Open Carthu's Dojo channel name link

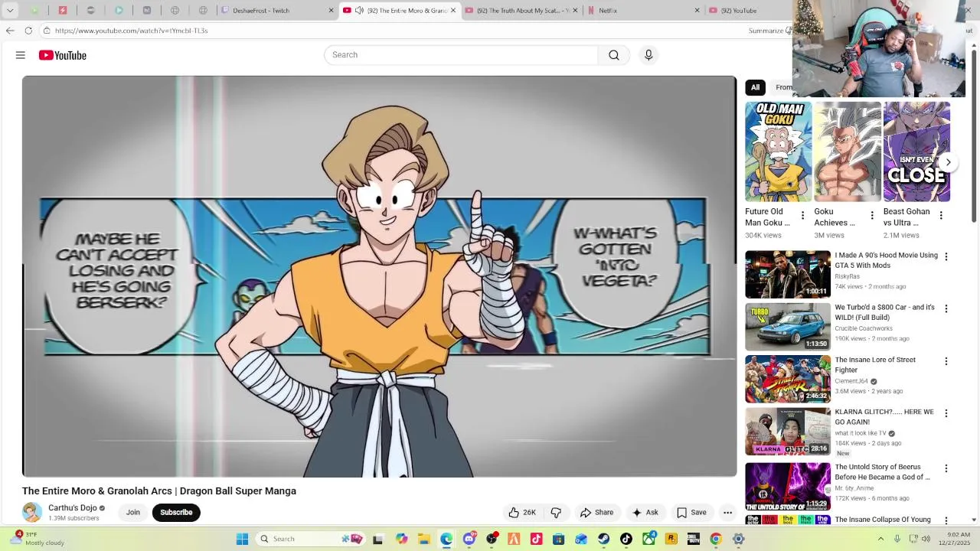tap(73, 508)
